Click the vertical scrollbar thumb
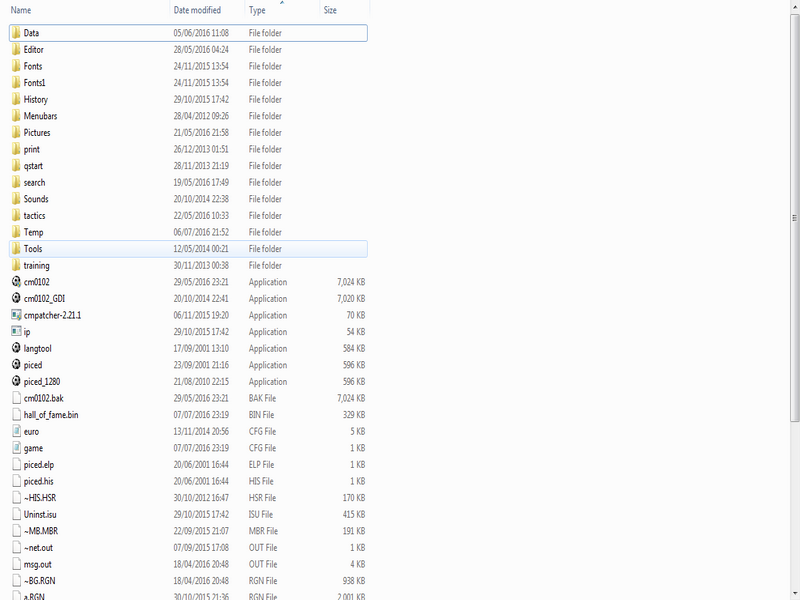 pos(794,218)
